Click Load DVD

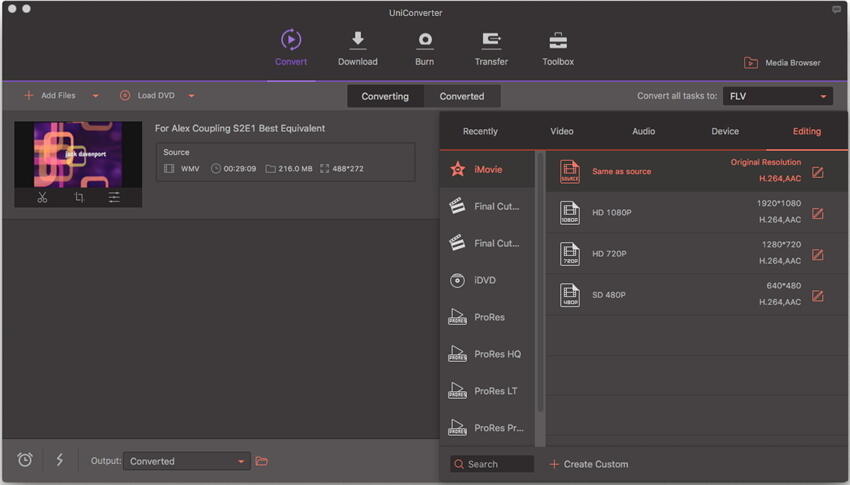click(147, 95)
